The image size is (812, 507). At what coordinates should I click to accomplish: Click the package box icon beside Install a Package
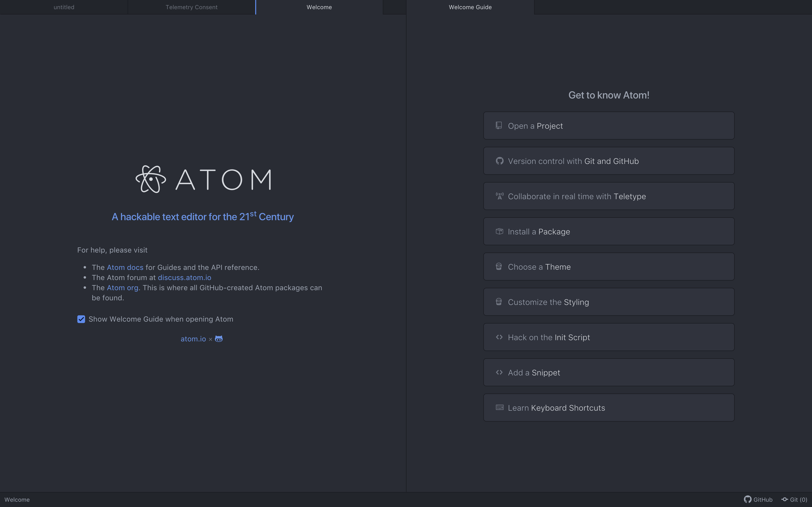[x=499, y=231]
